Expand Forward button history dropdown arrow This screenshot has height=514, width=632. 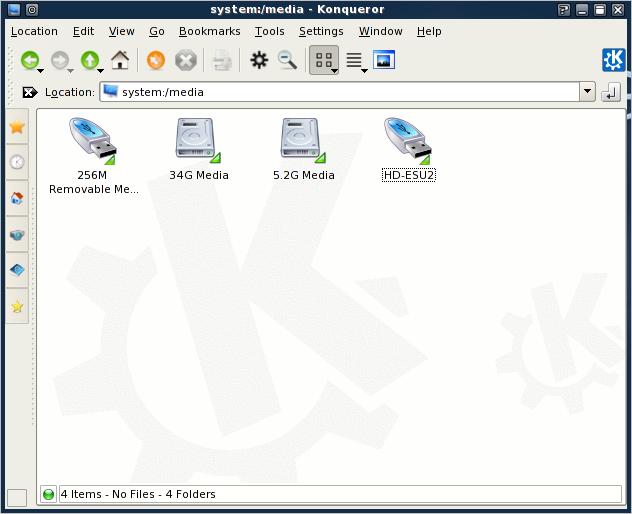coord(71,71)
